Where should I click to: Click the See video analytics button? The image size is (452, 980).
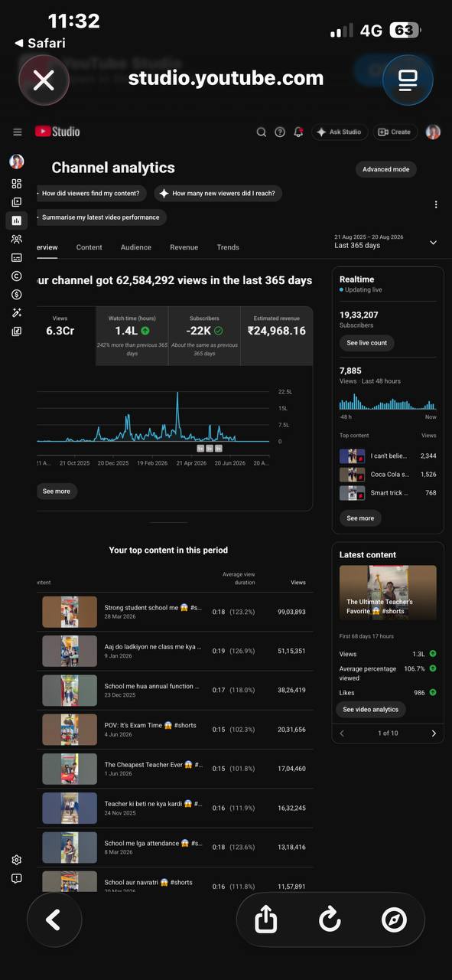(371, 710)
